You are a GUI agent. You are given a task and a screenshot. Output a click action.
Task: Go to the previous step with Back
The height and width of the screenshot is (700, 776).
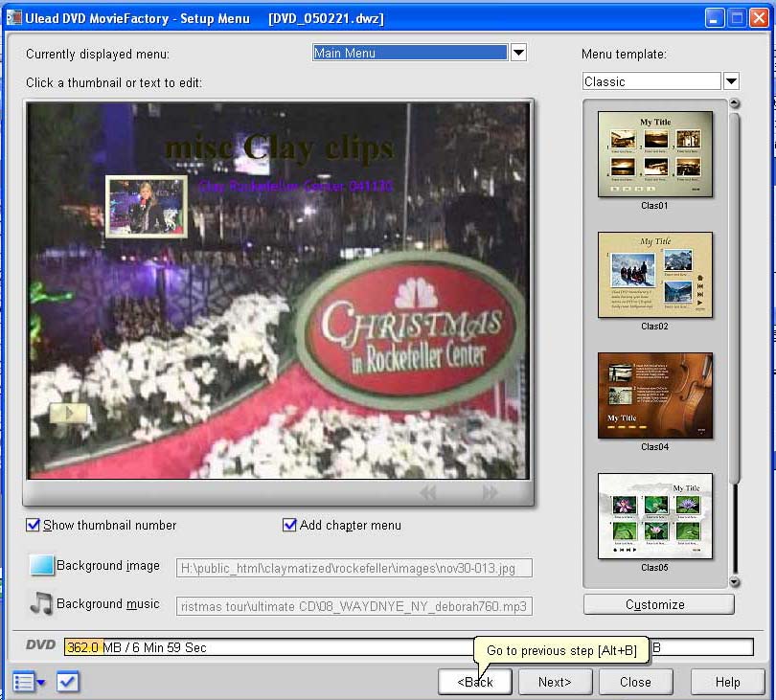click(x=474, y=682)
